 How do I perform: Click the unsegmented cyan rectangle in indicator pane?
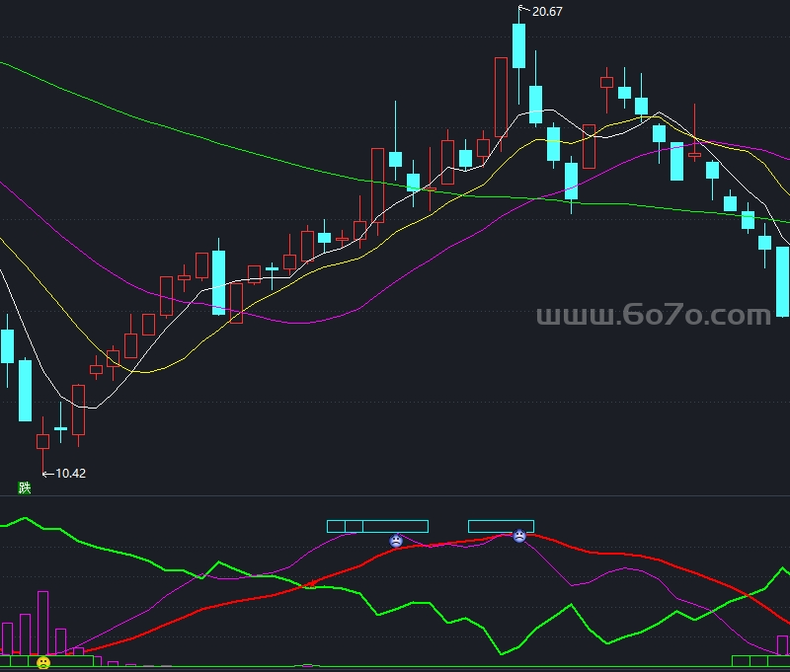pyautogui.click(x=501, y=527)
